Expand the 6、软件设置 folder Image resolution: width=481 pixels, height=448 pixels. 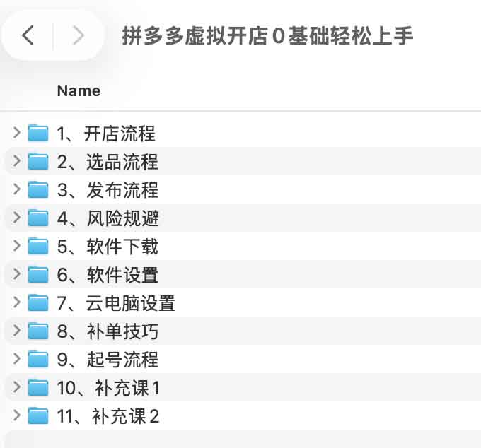17,274
